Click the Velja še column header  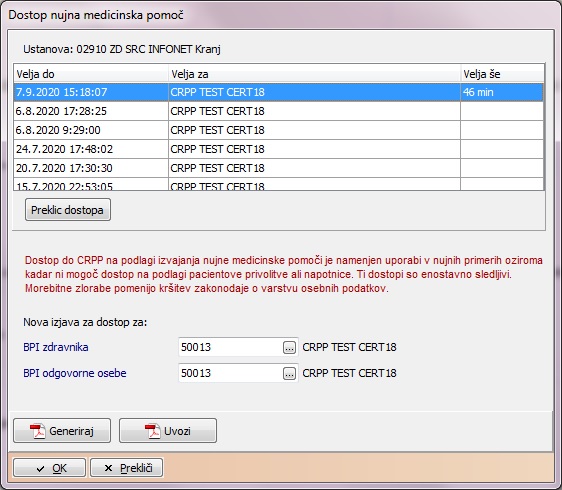(x=502, y=74)
